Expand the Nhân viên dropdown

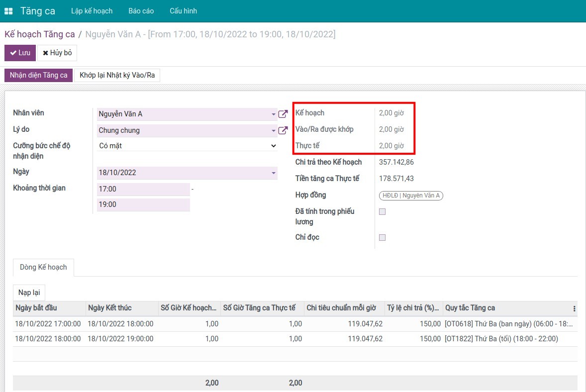[x=274, y=114]
